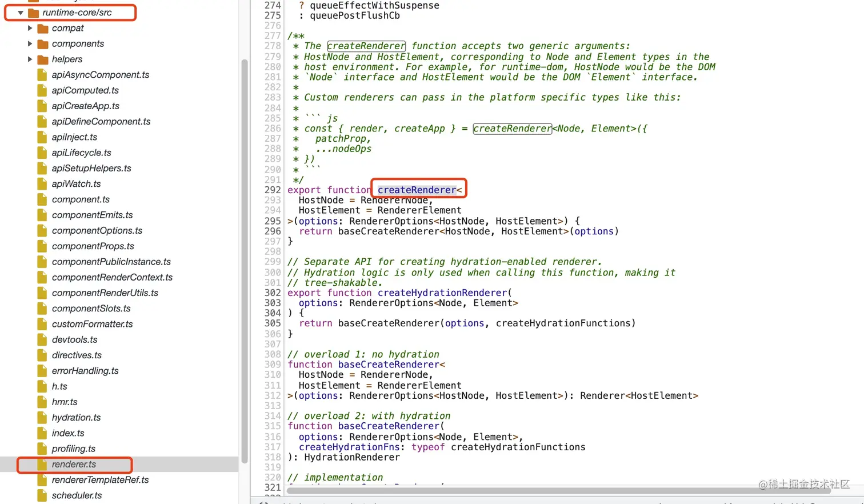Click the file tree vertical scrollbar
864x504 pixels.
click(245, 261)
